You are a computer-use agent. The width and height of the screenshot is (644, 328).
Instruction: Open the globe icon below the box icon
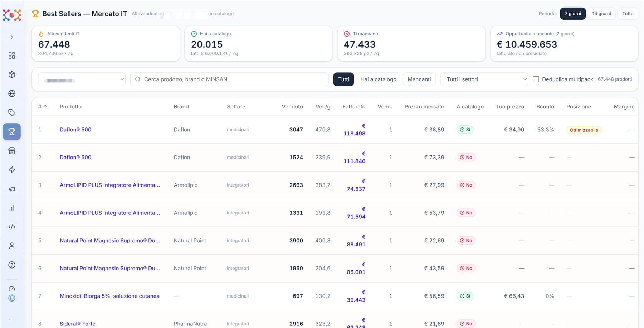point(12,93)
